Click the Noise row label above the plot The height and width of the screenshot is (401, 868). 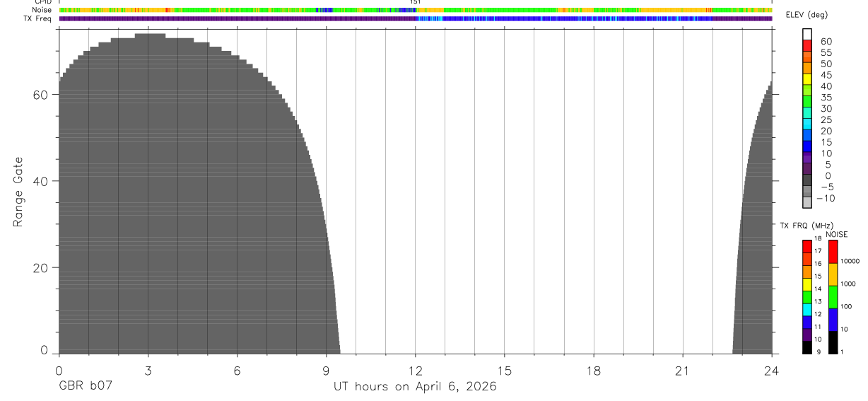tap(42, 11)
